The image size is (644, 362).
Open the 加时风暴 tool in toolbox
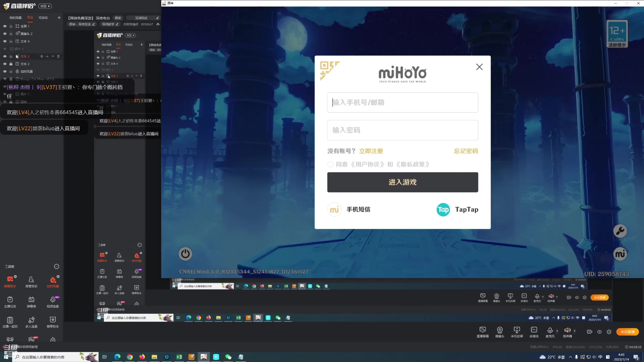(53, 282)
